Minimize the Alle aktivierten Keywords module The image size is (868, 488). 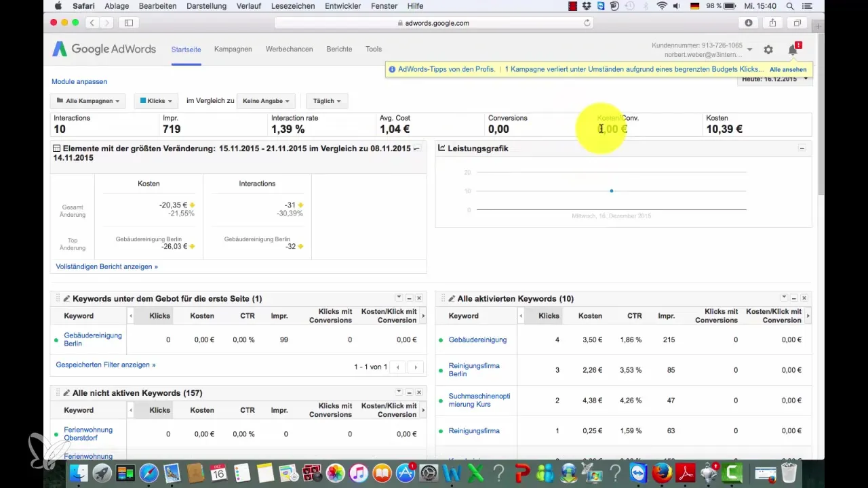pyautogui.click(x=795, y=298)
